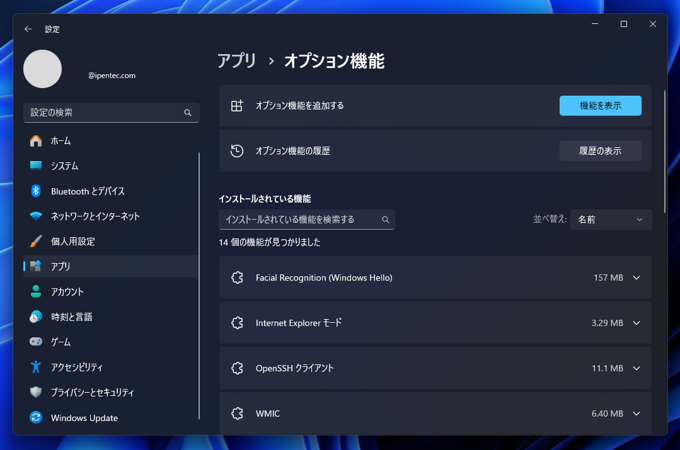Viewport: 680px width, 450px height.
Task: Click the Facial Recognition feature gear icon
Action: [x=237, y=277]
